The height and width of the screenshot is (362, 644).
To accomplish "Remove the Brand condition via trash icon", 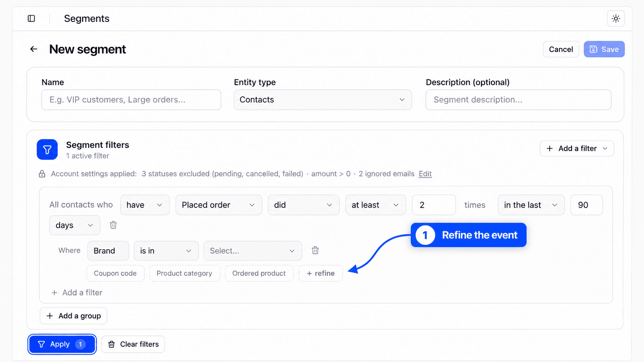I will click(x=315, y=250).
